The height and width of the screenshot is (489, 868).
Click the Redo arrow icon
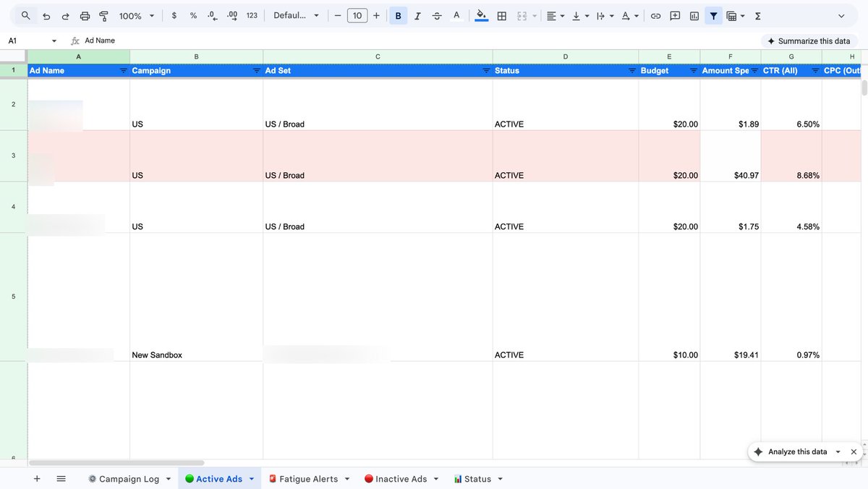tap(65, 15)
